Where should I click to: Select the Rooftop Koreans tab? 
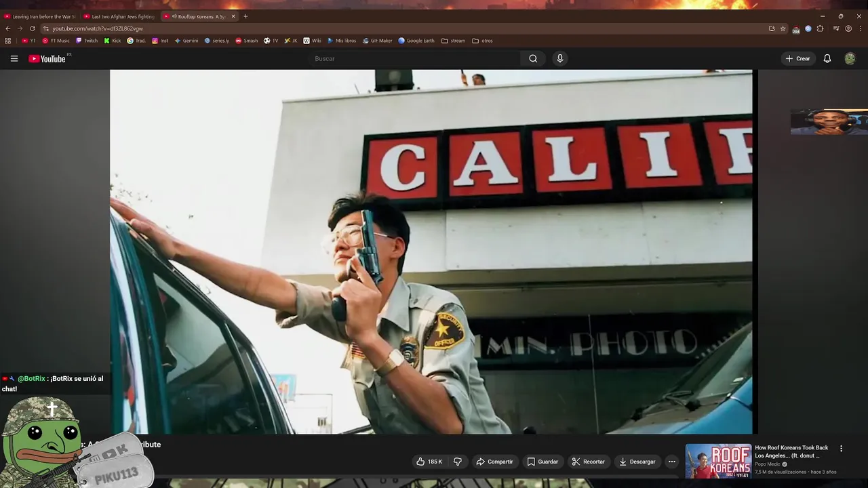200,16
